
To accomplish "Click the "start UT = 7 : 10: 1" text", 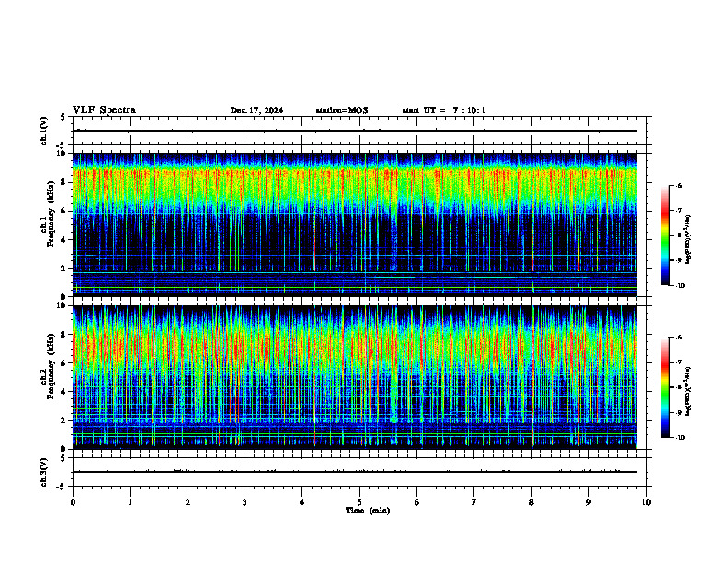I will [x=444, y=110].
